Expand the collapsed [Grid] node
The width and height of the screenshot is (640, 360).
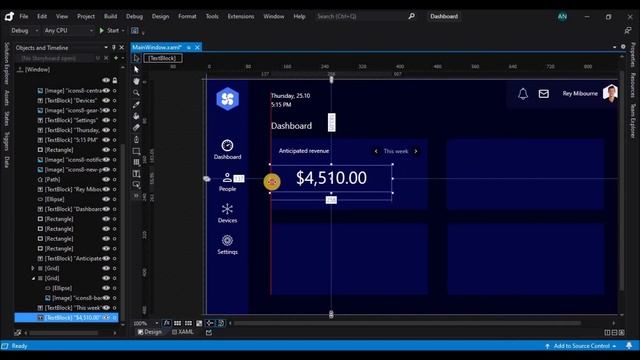coord(33,268)
